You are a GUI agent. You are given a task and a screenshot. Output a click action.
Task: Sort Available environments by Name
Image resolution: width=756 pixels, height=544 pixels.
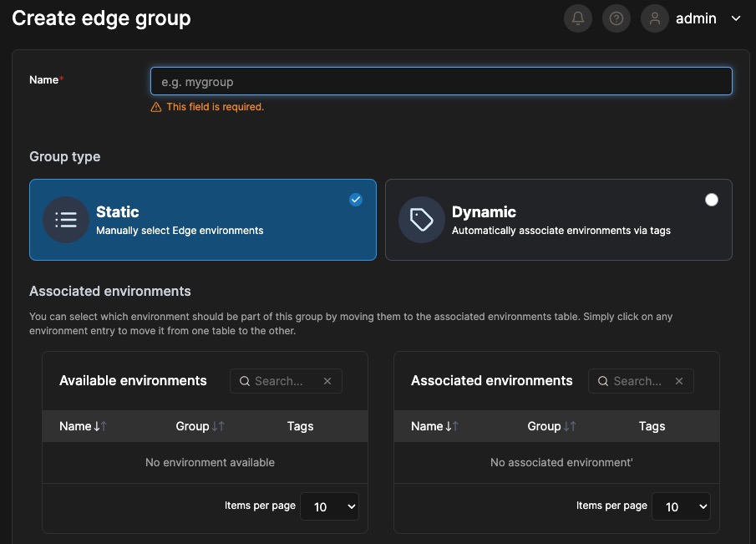coord(79,426)
